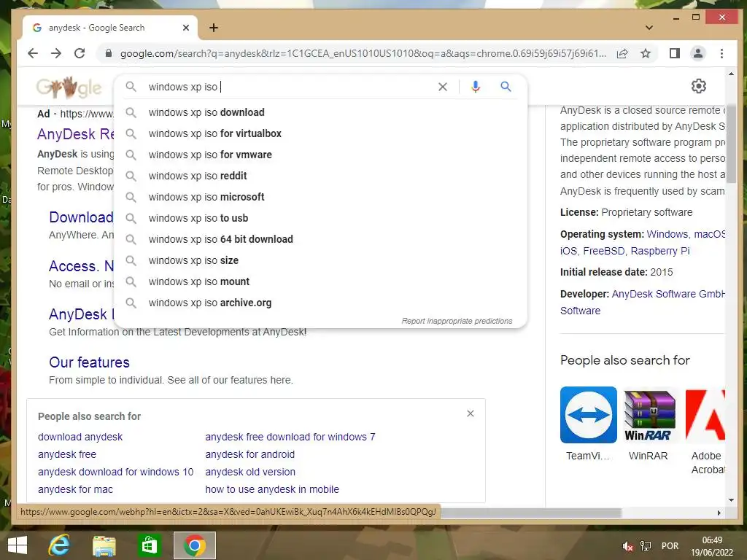The height and width of the screenshot is (560, 747).
Task: Reload the current Google page
Action: click(x=80, y=53)
